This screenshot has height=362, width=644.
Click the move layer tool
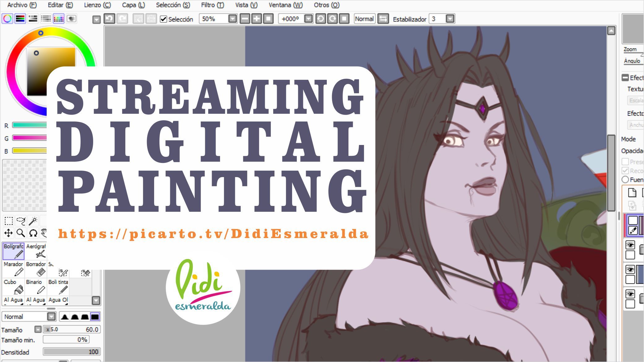pos(8,233)
